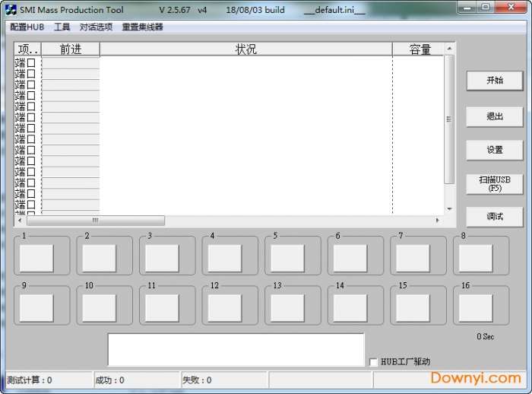Screen dimensions: 532x394
Task: Select port slot 4 box
Action: (x=225, y=259)
